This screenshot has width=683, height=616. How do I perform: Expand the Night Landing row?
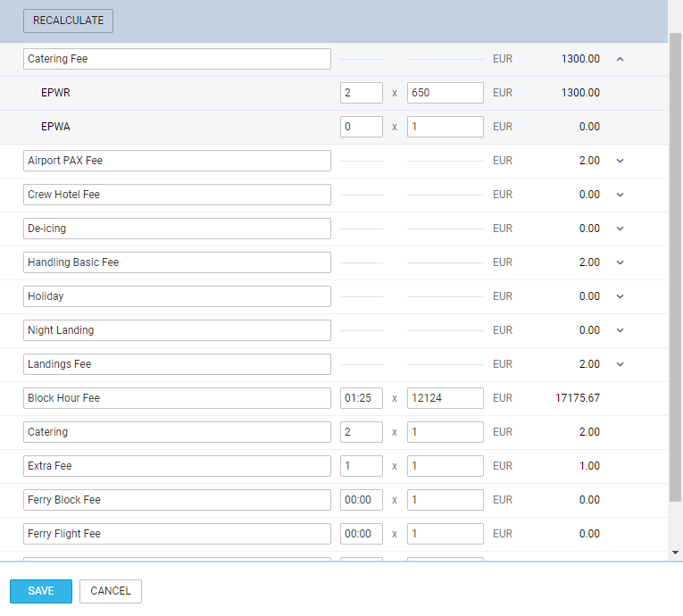pos(621,330)
